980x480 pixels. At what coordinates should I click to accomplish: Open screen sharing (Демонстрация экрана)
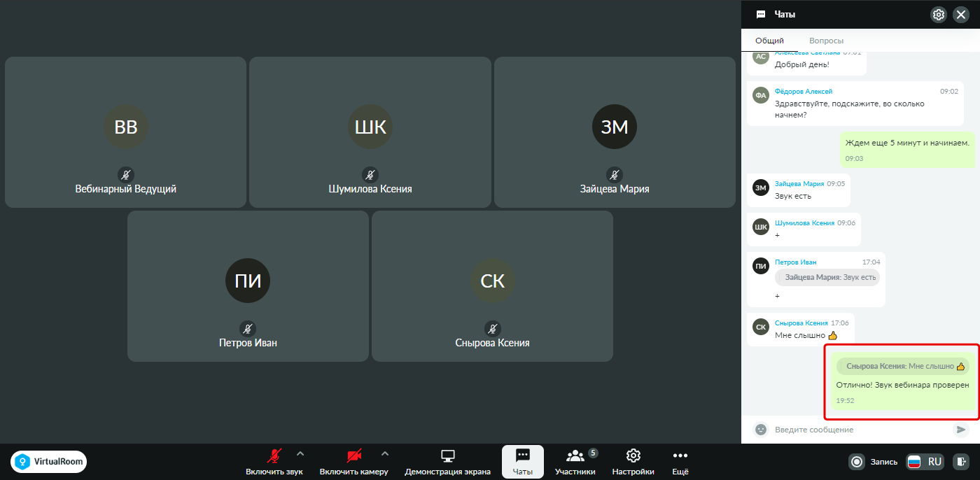click(x=448, y=463)
